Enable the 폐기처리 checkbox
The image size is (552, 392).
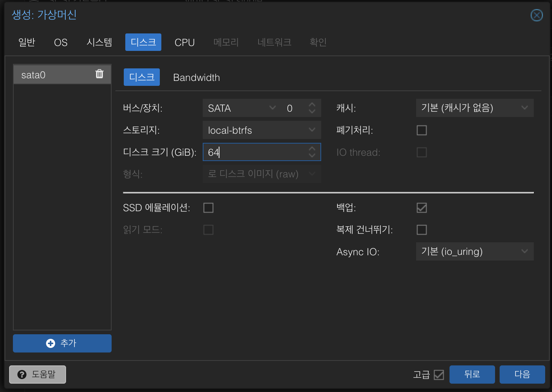point(422,130)
